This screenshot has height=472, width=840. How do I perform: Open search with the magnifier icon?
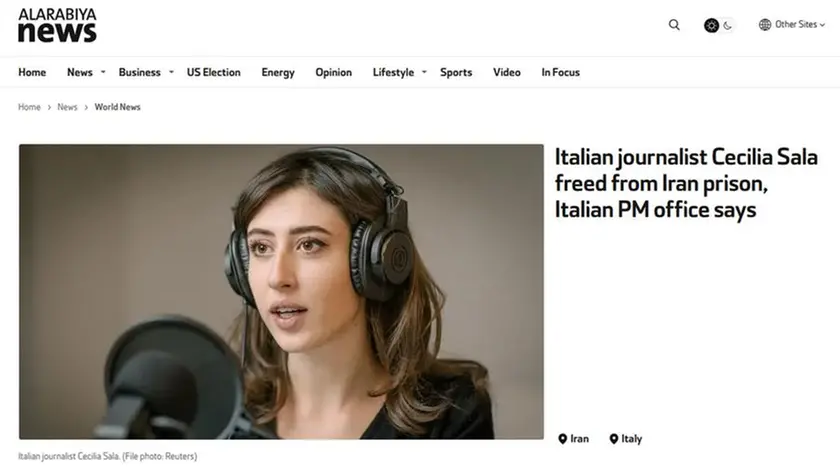pyautogui.click(x=674, y=25)
